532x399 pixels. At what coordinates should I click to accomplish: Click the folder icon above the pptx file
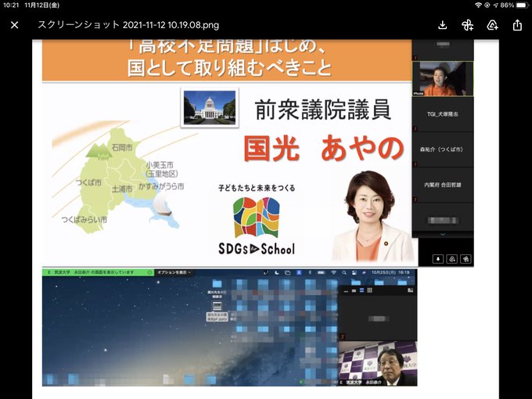pos(217,283)
